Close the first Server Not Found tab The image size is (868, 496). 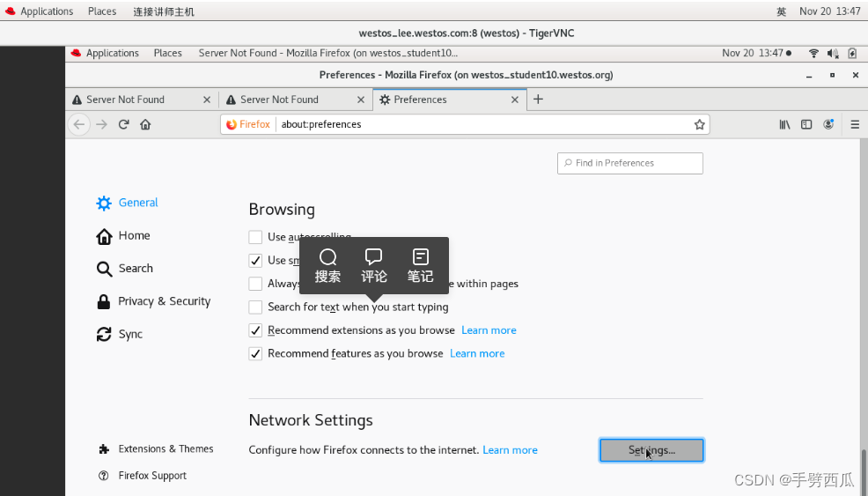207,100
